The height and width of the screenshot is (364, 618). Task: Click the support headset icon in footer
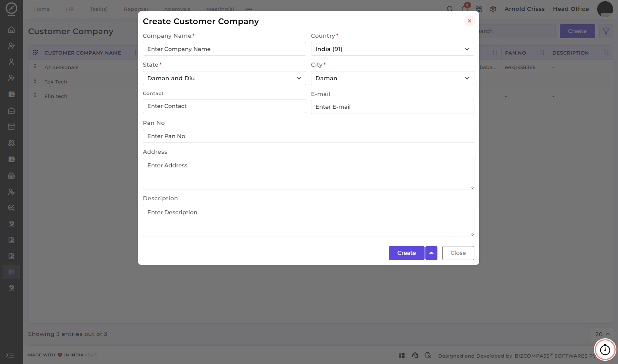(x=415, y=355)
